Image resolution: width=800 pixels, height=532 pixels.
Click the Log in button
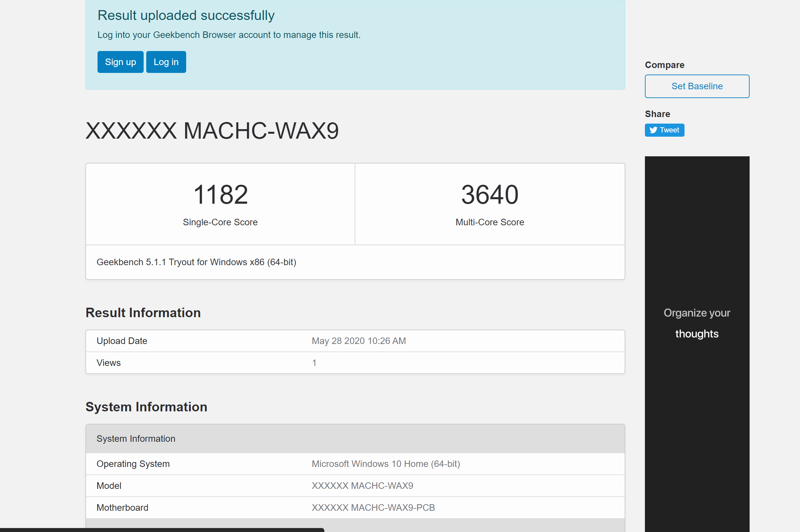[x=166, y=62]
